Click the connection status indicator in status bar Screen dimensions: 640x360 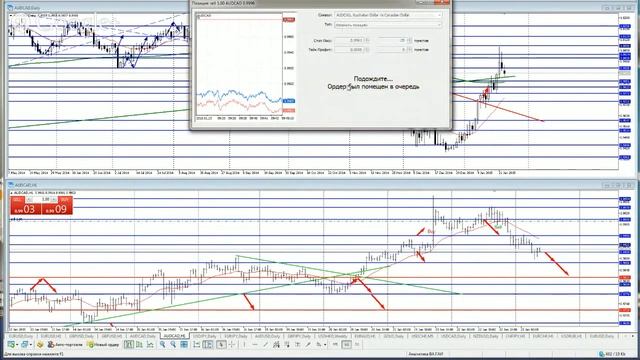tap(612, 354)
